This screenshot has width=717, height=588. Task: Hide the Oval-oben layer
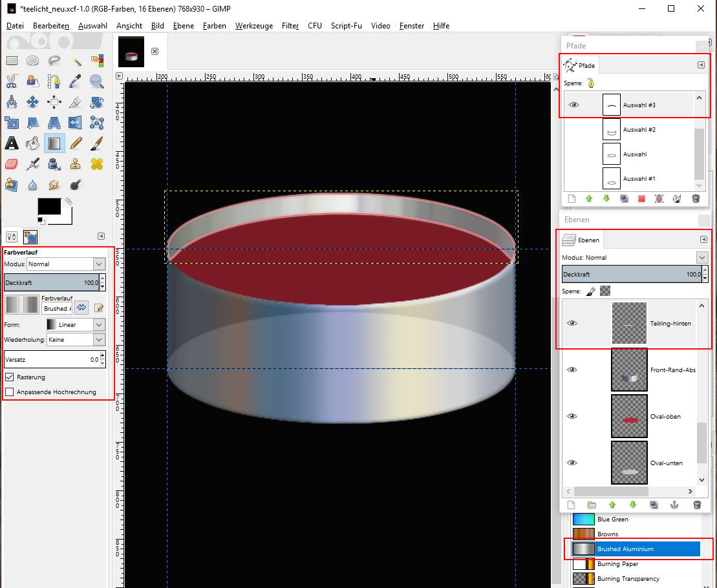click(572, 417)
